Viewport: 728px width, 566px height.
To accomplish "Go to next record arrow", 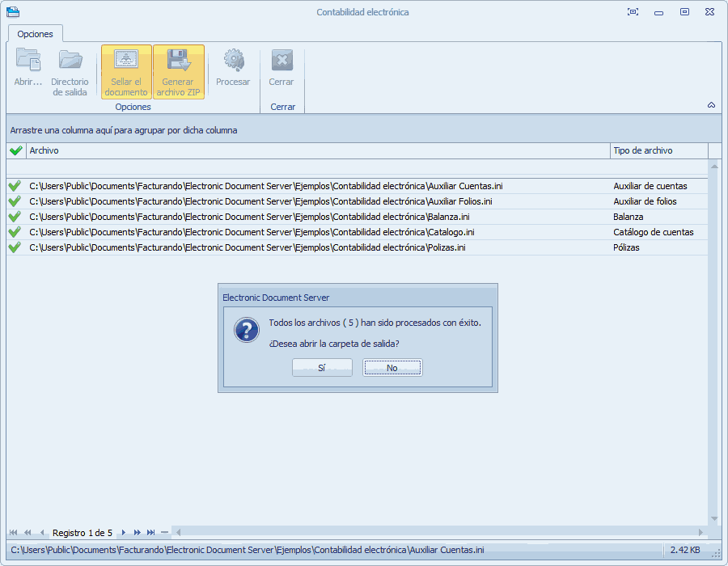I will click(123, 533).
